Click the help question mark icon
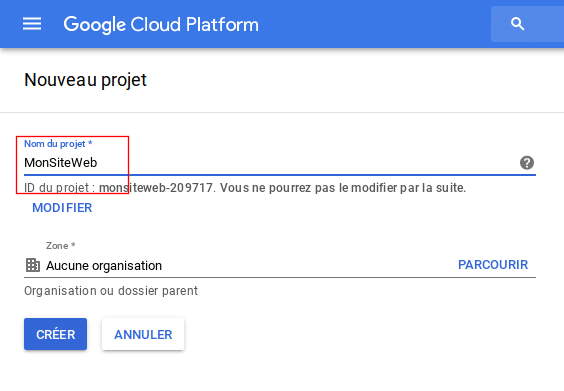This screenshot has height=391, width=564. tap(527, 163)
